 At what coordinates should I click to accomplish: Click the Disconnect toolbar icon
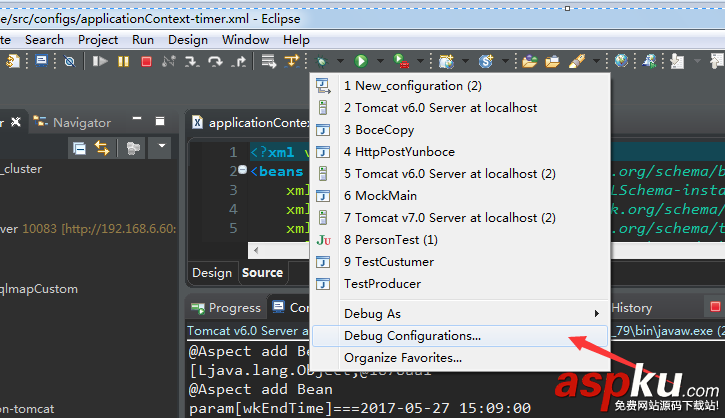(169, 61)
